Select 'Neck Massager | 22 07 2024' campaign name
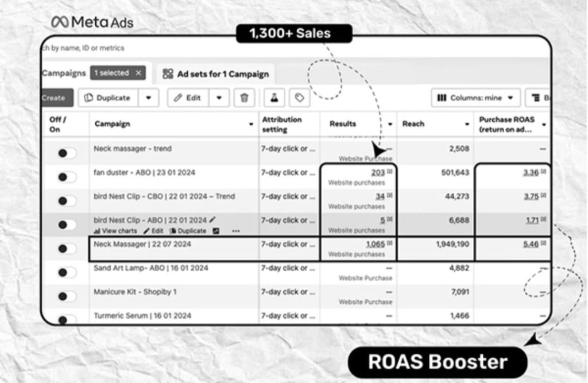 pyautogui.click(x=142, y=244)
